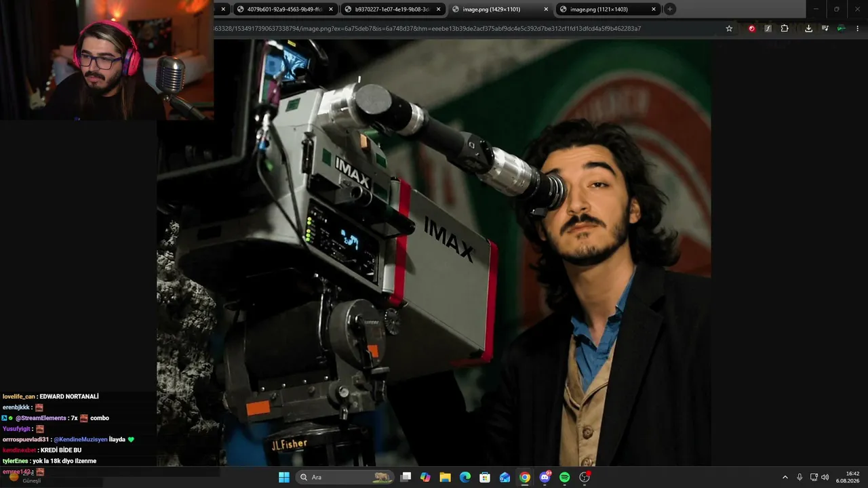Click the 'lovelife_can' chat username
868x488 pixels.
(x=19, y=396)
